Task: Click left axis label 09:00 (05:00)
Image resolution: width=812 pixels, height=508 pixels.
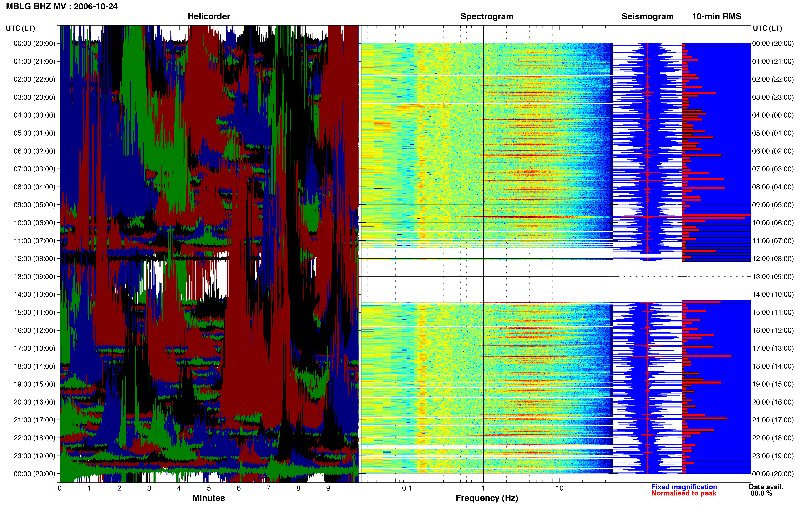Action: click(x=34, y=205)
